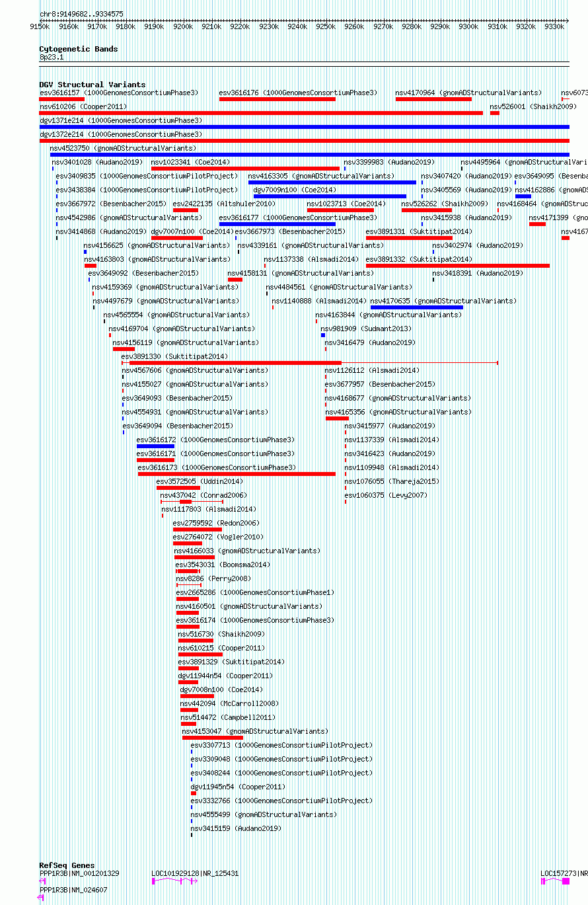Open nsv4523750 gnomAD variant label
The width and height of the screenshot is (588, 905).
pos(123,148)
